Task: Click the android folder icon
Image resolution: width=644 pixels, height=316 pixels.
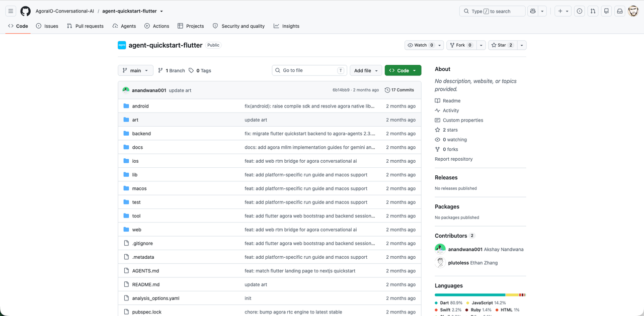Action: coord(126,106)
